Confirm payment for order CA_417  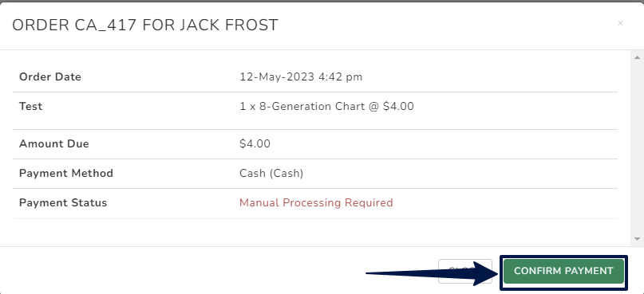click(x=563, y=271)
